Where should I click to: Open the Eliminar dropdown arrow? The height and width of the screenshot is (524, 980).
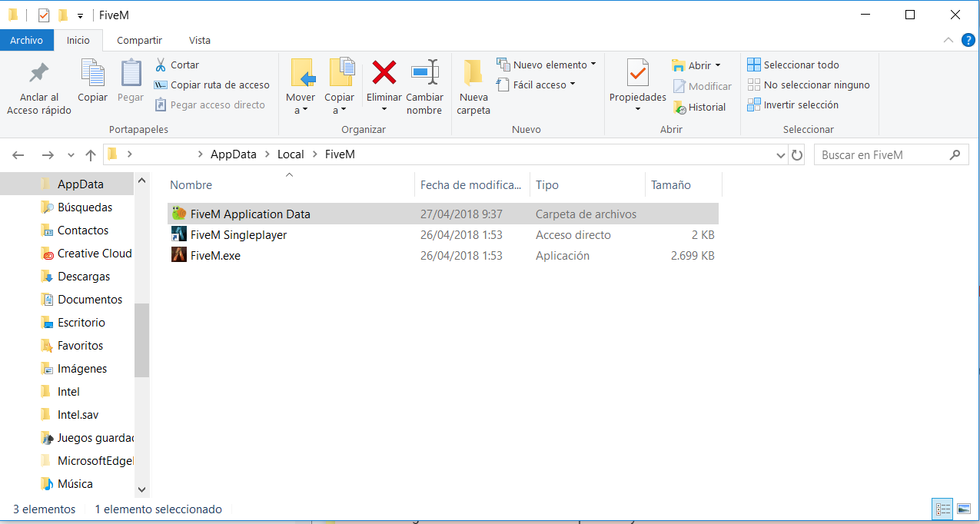[x=384, y=110]
